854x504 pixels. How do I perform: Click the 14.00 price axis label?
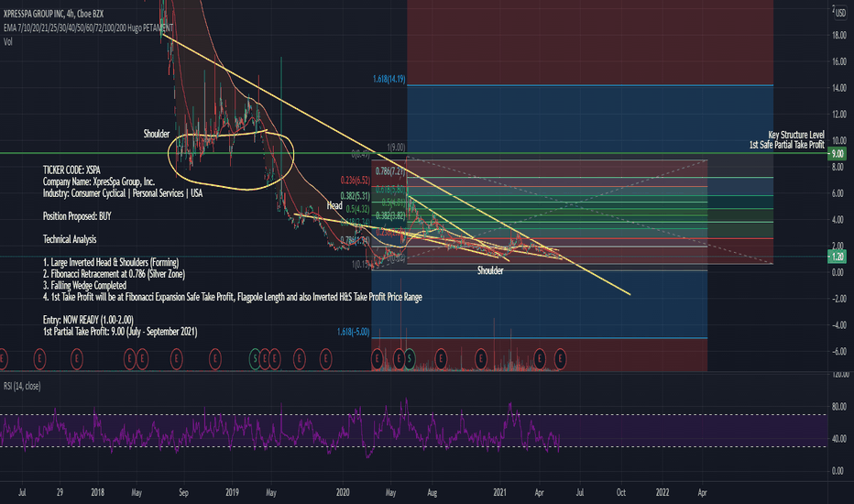pyautogui.click(x=838, y=87)
